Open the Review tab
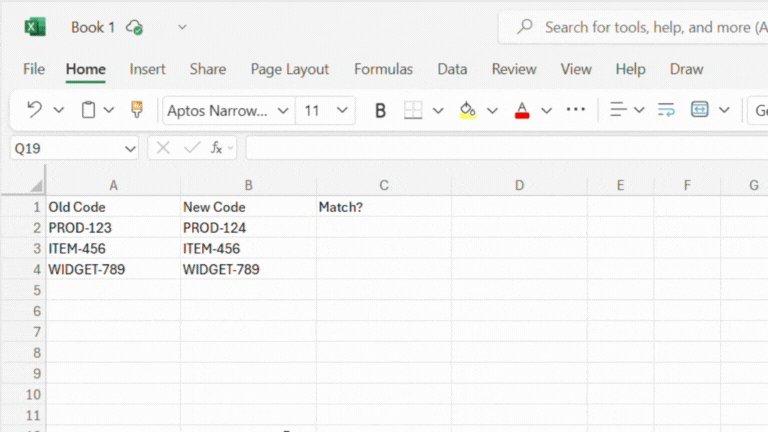This screenshot has height=432, width=768. pos(514,69)
